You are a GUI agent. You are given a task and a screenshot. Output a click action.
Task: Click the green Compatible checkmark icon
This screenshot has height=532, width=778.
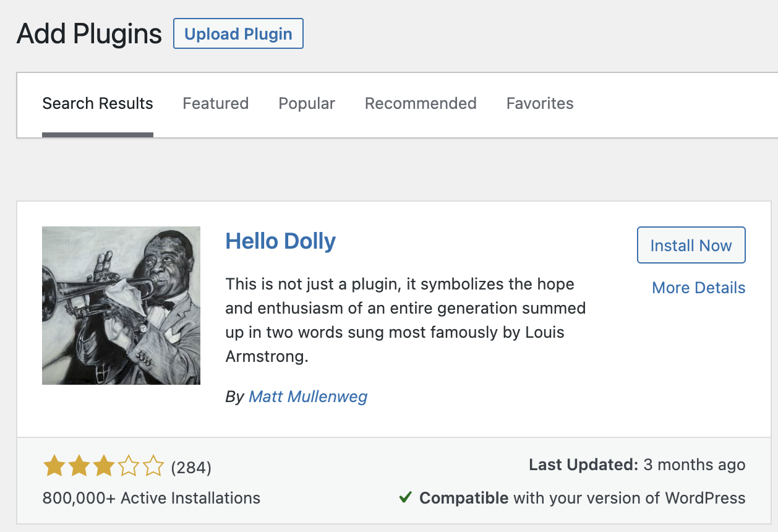[406, 497]
